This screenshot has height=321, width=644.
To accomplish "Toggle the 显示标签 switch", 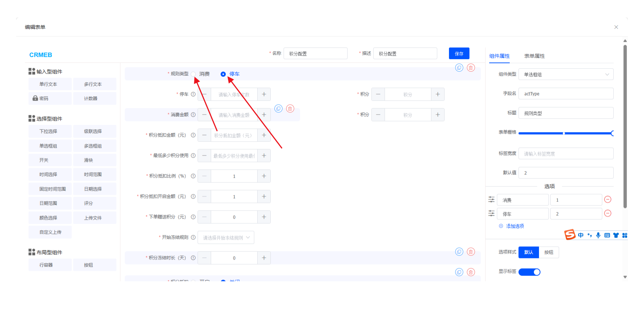I will (529, 272).
